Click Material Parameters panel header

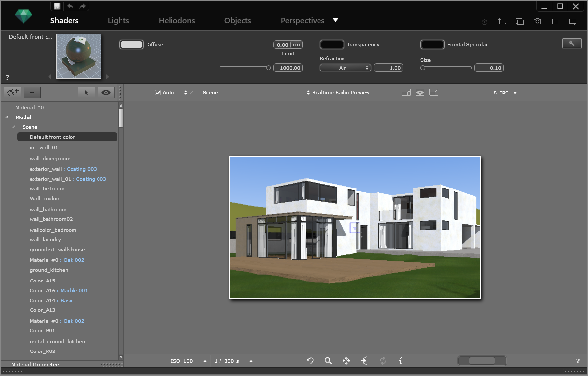(36, 364)
